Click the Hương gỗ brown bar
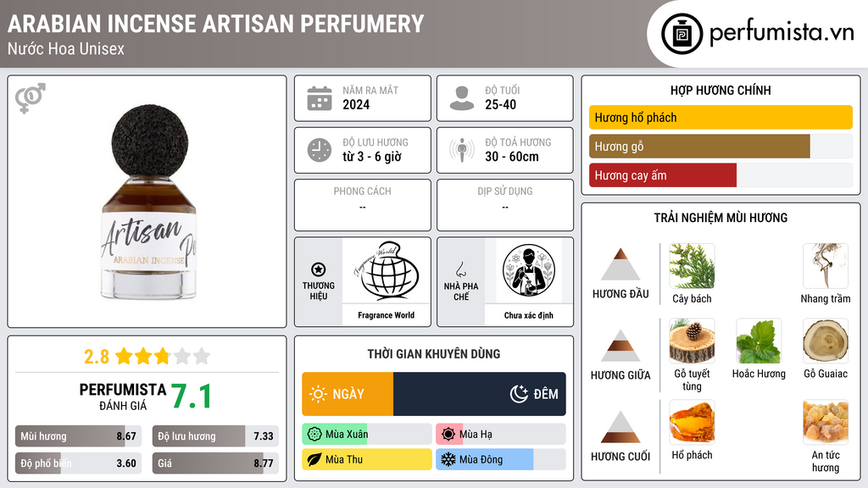 click(699, 147)
